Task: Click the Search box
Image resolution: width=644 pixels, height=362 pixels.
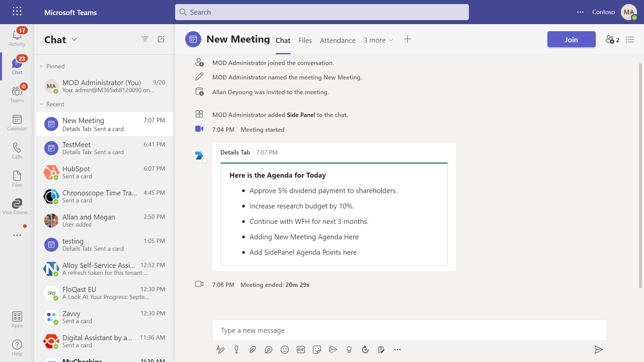Action: [x=322, y=12]
